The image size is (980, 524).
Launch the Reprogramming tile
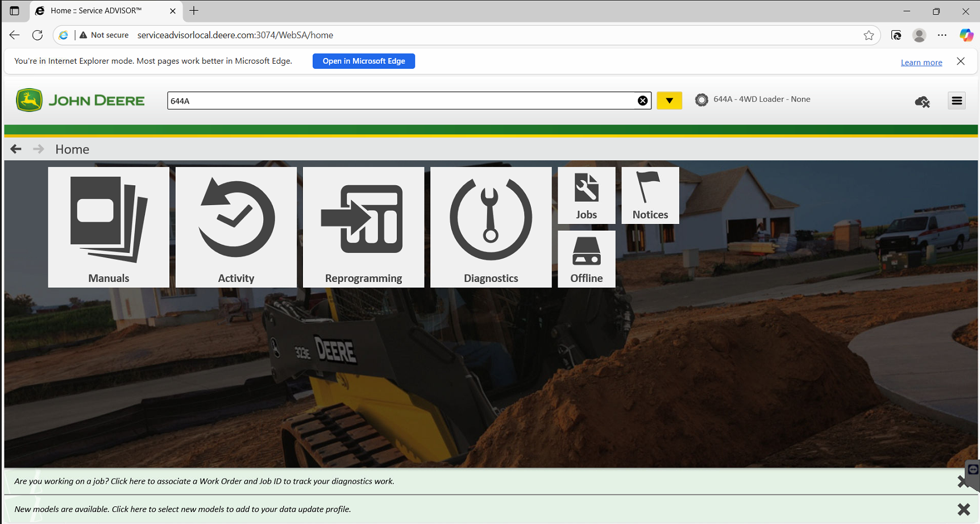click(x=363, y=227)
